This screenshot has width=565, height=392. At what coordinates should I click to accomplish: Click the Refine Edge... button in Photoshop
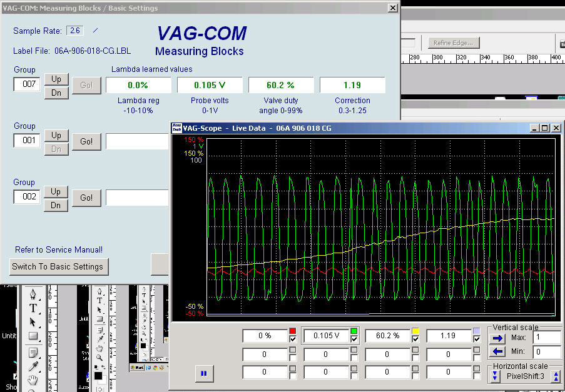tap(453, 43)
